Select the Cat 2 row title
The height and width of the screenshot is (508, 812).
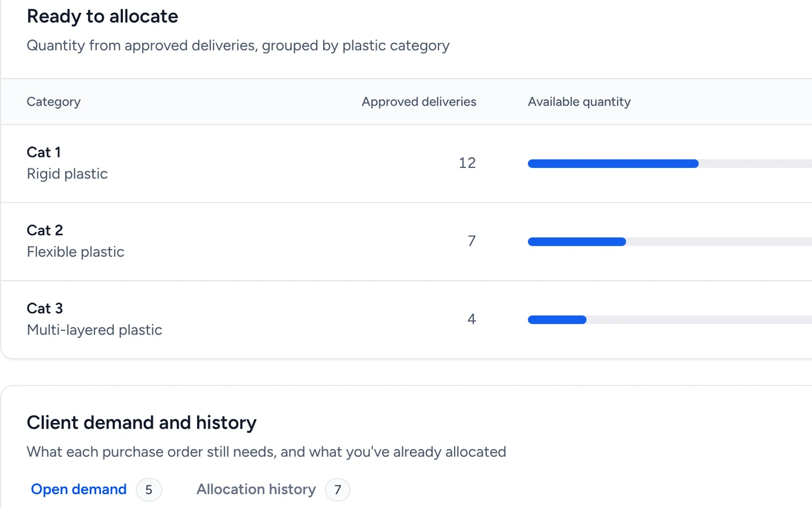45,230
